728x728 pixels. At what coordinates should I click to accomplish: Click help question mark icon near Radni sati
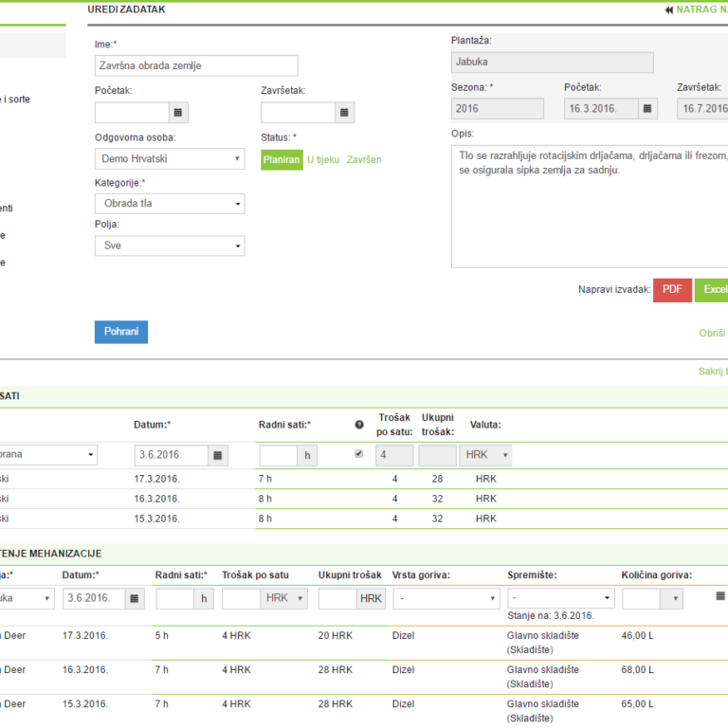[x=359, y=425]
